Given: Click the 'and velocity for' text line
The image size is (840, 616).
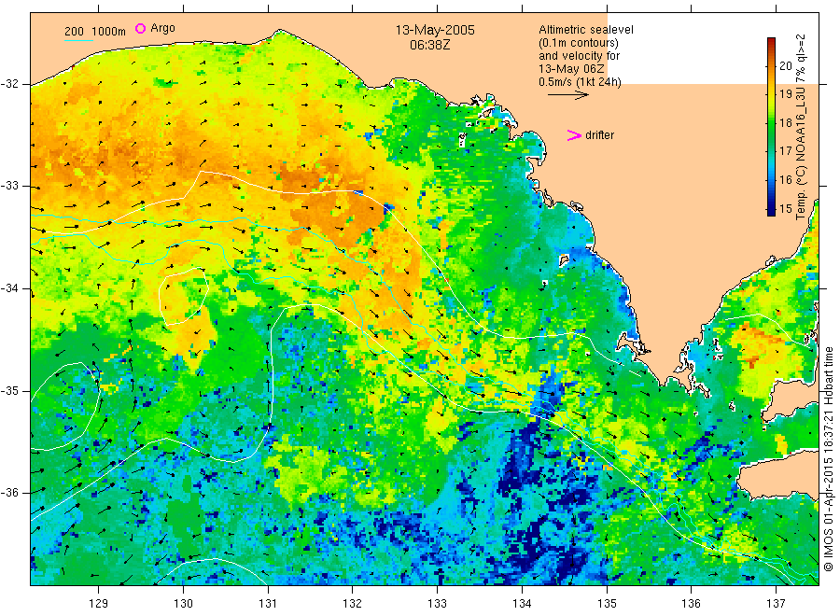Looking at the screenshot, I should [x=579, y=56].
